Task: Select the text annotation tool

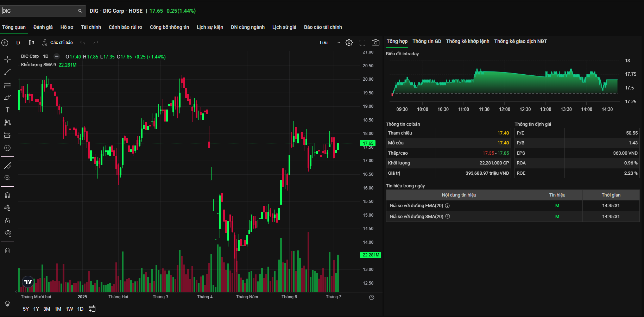Action: pyautogui.click(x=7, y=110)
